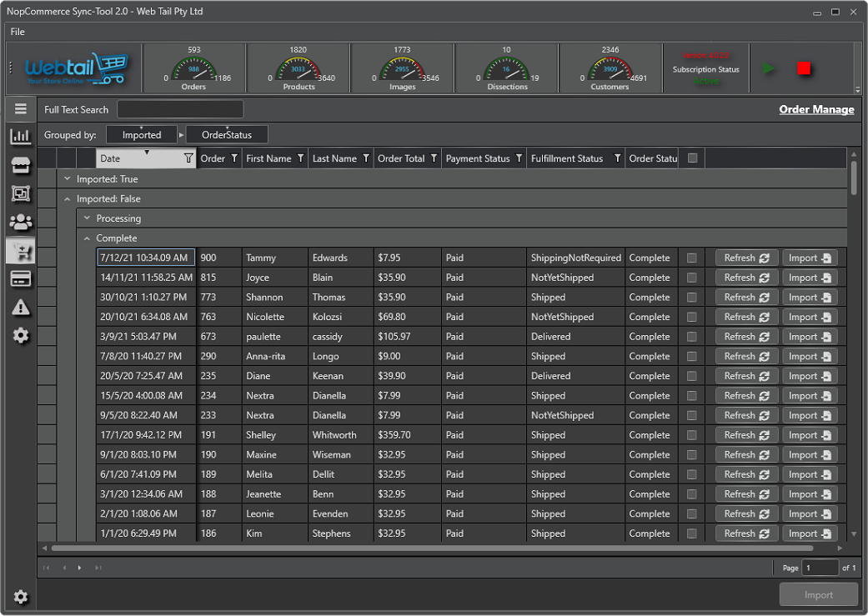Viewport: 868px width, 616px height.
Task: Open the warning triangle sidebar icon
Action: pos(21,308)
